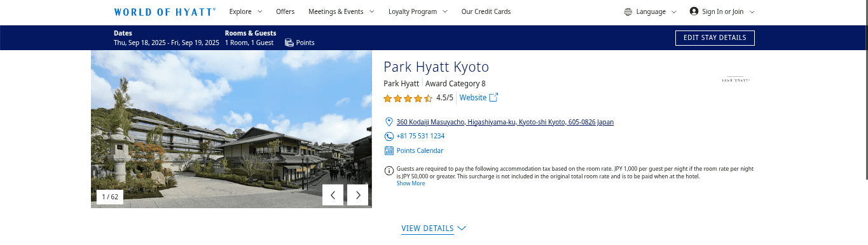Click the Award Category 8 text

(x=455, y=84)
